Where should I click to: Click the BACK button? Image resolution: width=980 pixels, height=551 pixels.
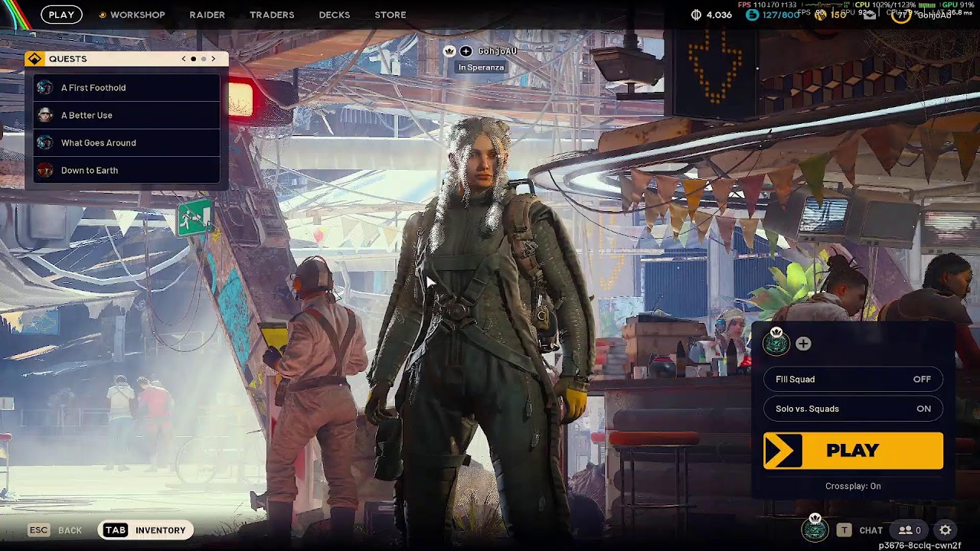coord(70,530)
